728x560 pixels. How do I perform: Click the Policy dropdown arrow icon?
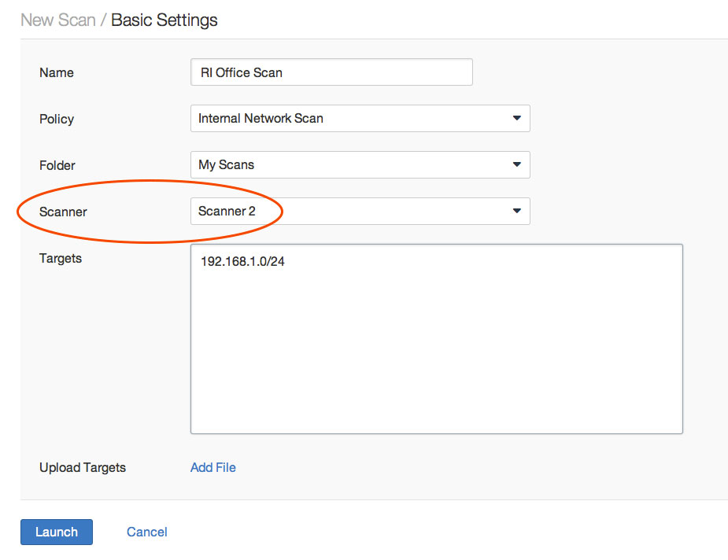[x=517, y=118]
